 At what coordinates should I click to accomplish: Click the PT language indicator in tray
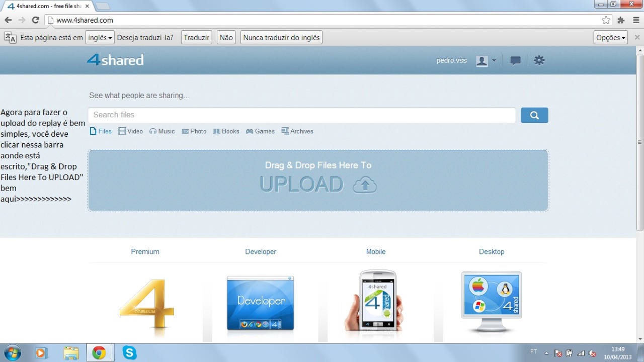533,351
